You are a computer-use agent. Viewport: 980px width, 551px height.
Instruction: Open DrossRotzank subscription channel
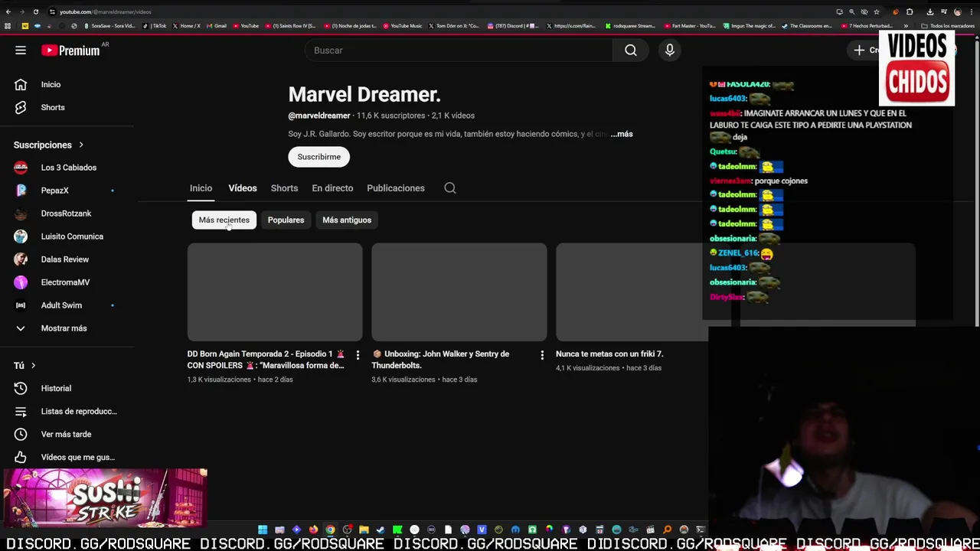coord(67,214)
